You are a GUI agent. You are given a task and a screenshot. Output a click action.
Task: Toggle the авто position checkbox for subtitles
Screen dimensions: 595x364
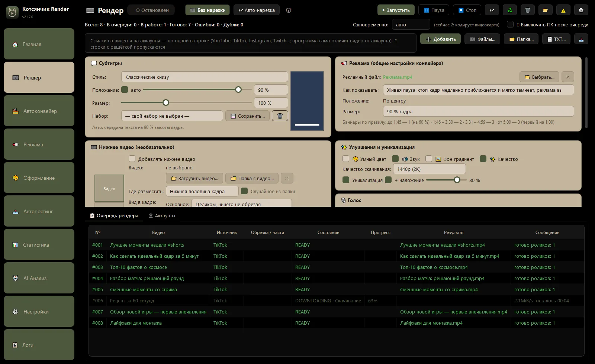[125, 90]
